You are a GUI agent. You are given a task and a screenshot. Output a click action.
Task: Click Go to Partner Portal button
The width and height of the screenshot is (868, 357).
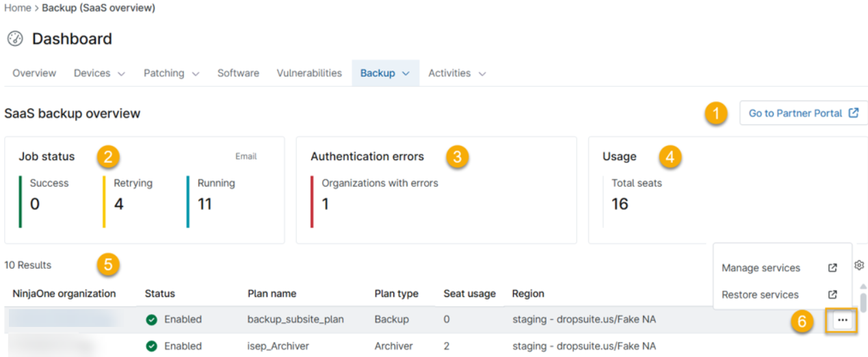click(x=803, y=114)
